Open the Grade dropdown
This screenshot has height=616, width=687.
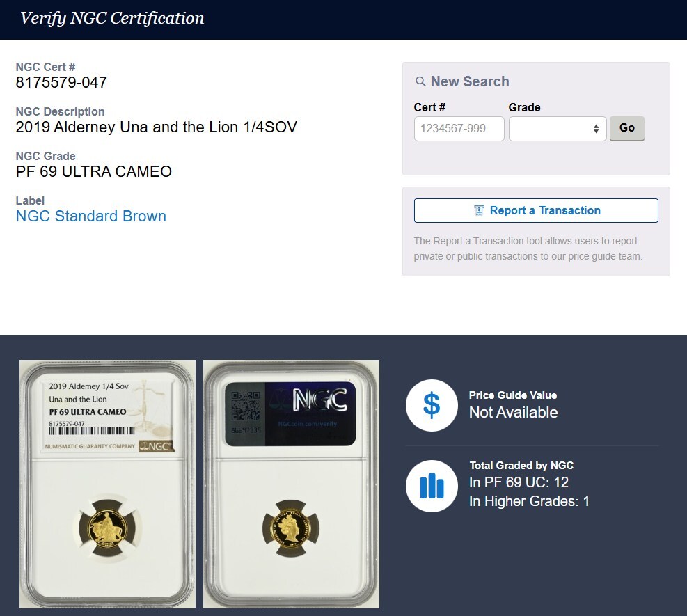(x=558, y=128)
